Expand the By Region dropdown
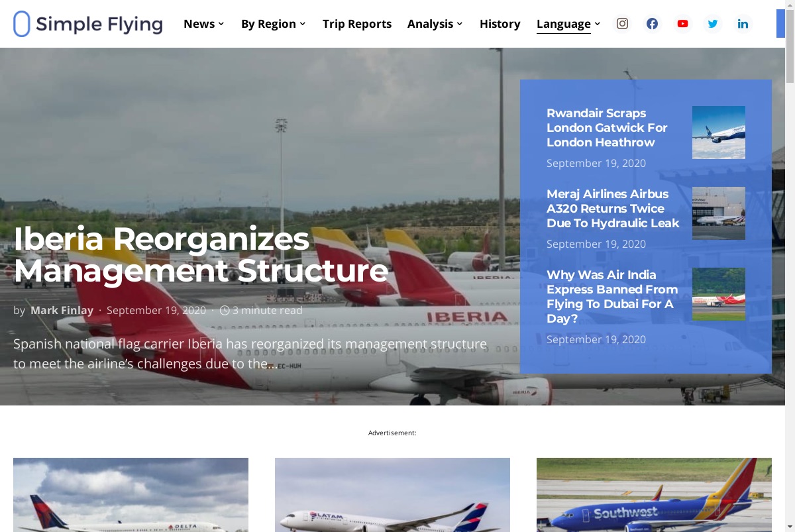The image size is (795, 532). pos(274,24)
